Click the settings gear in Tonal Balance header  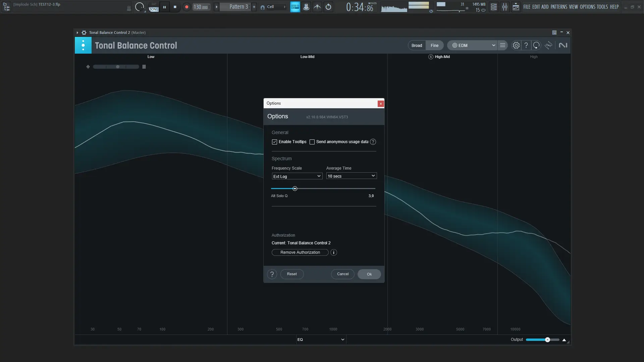(x=516, y=45)
